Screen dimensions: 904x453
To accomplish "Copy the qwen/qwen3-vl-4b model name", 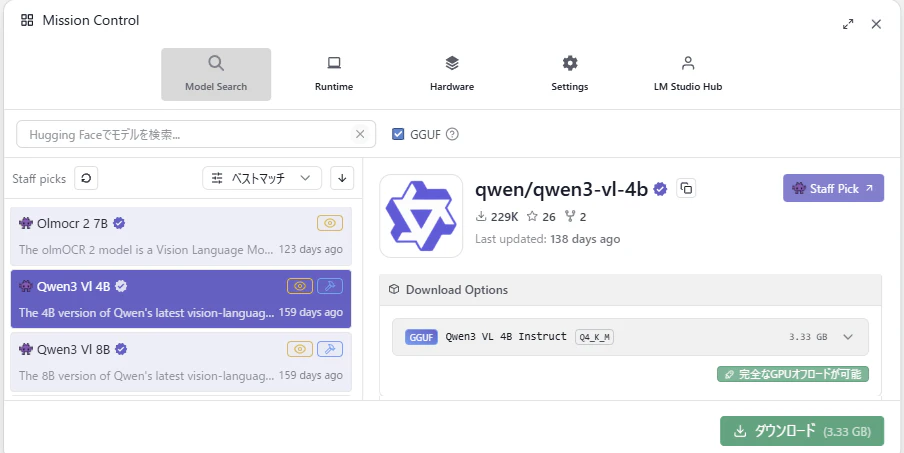I will point(686,188).
